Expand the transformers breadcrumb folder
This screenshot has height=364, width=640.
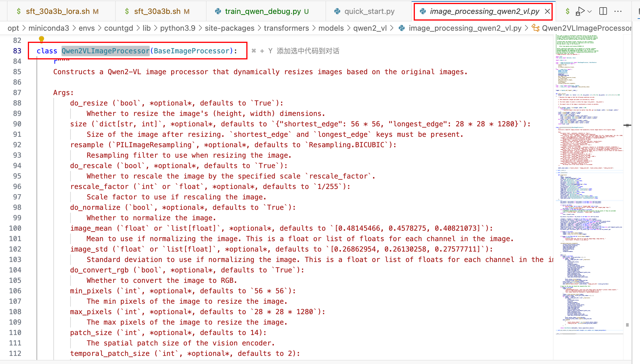[286, 28]
